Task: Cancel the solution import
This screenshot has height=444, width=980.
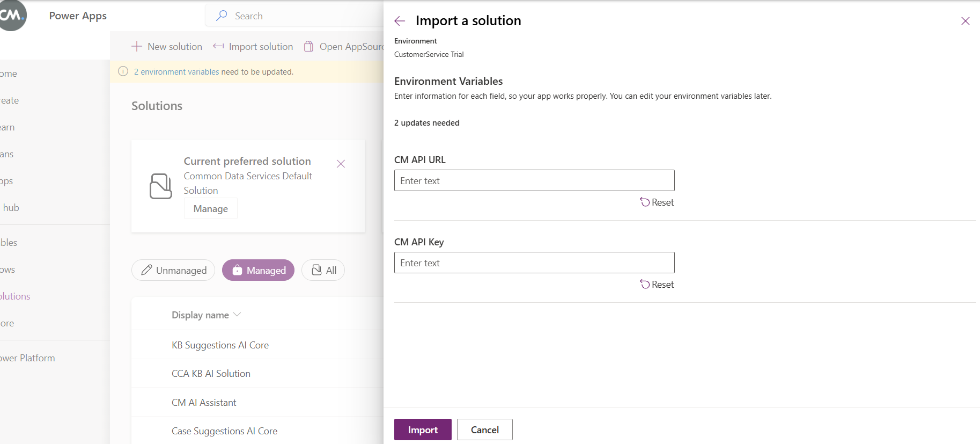Action: click(485, 430)
